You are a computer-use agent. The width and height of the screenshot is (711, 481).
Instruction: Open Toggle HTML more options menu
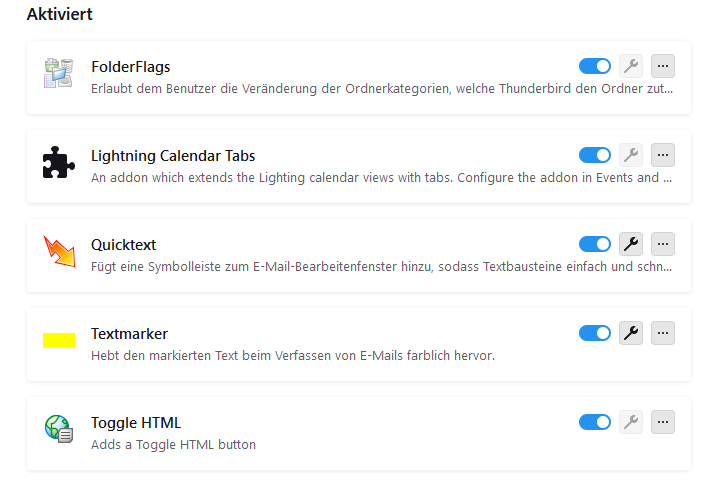pos(663,422)
